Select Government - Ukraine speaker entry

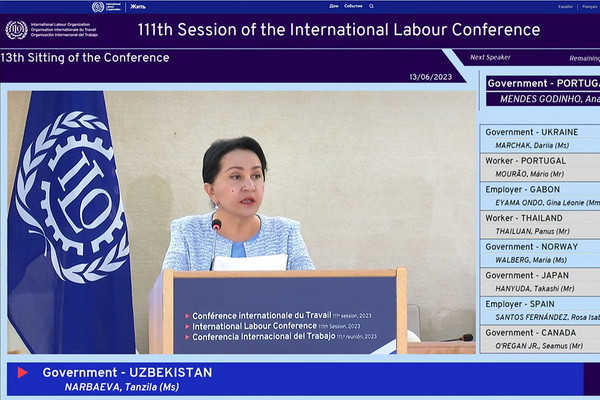[542, 138]
